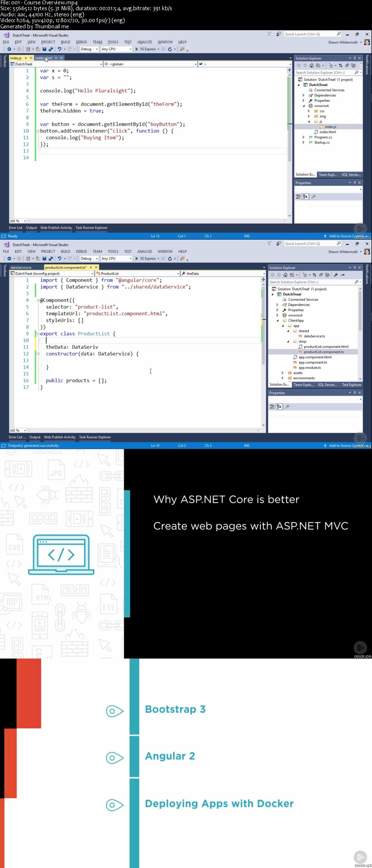Click the feedback icon in the top window title bar
372x868 pixels.
278,34
